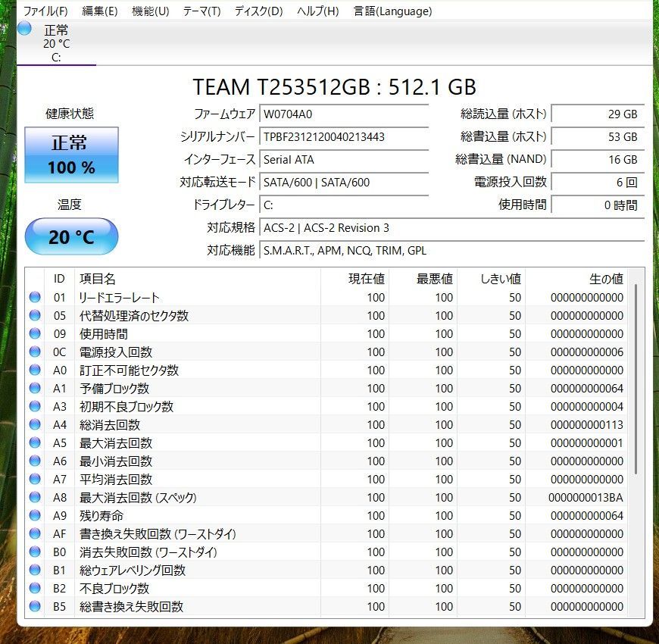Select the raw value 000000000113 in row A4

click(x=587, y=424)
